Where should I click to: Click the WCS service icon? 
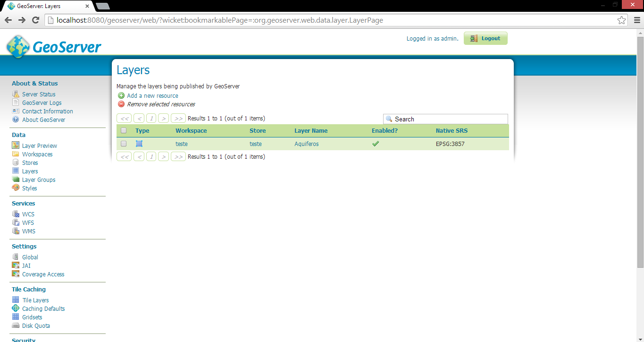coord(16,214)
